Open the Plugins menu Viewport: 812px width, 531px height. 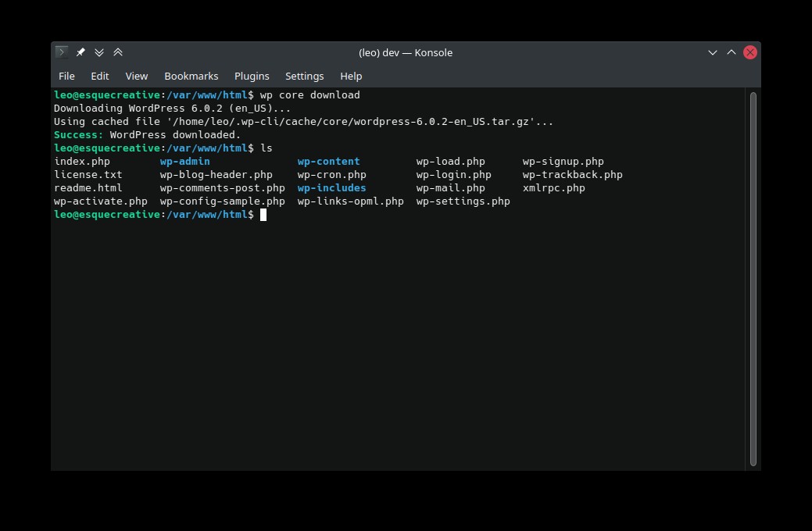(x=252, y=76)
